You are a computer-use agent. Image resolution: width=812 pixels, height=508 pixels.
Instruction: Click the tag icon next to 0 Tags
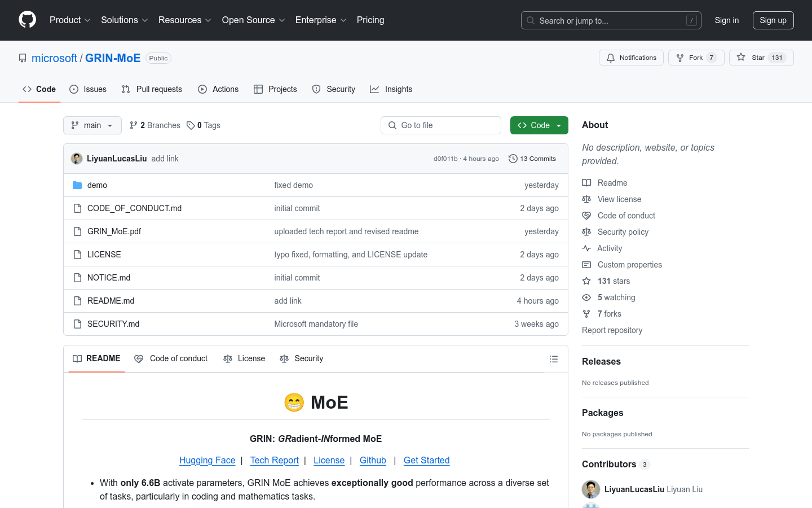[x=191, y=125]
